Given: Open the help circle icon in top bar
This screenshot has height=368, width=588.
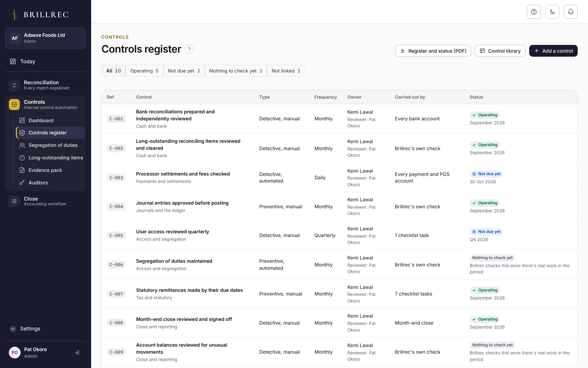Looking at the screenshot, I should [x=534, y=12].
